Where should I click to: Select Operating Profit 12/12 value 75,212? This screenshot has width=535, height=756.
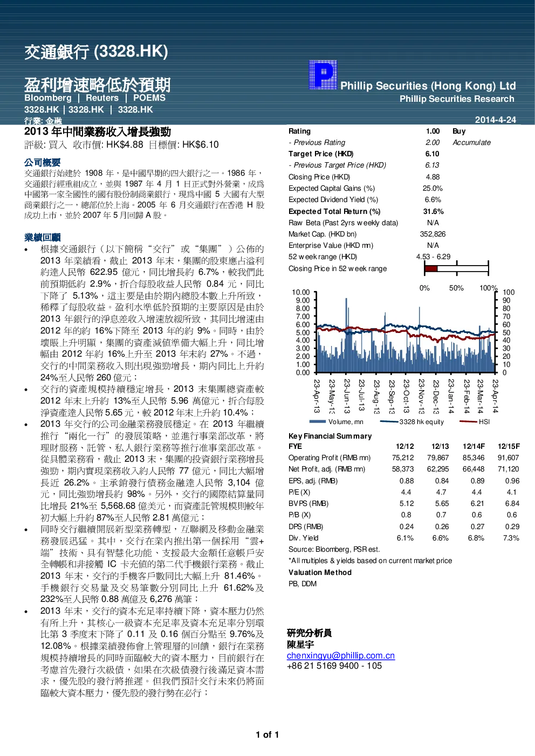click(403, 457)
